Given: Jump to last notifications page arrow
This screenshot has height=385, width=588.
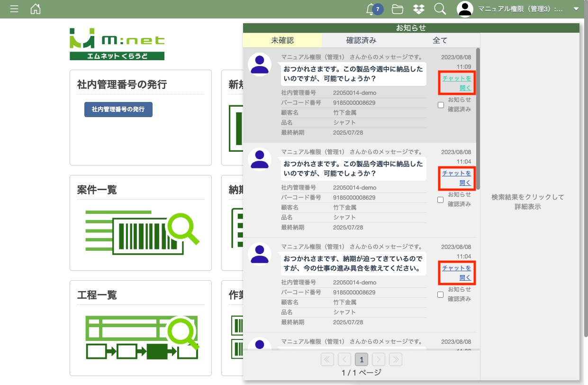Looking at the screenshot, I should tap(396, 359).
